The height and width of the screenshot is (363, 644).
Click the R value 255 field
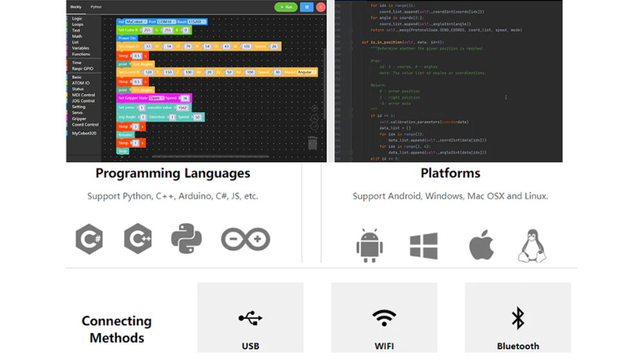[147, 30]
